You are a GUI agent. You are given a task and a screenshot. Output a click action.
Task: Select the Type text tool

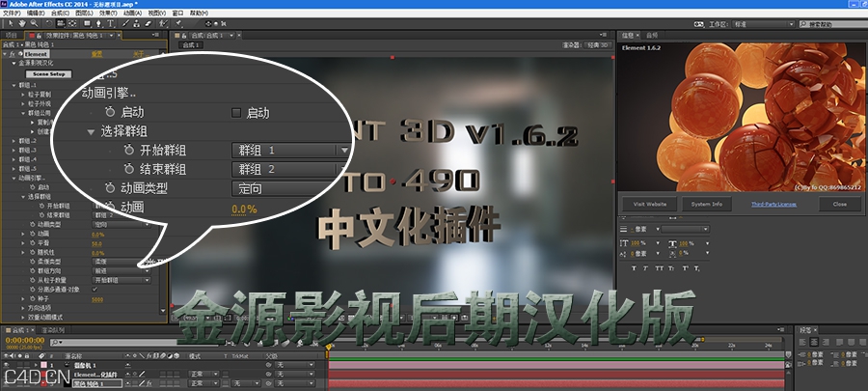[111, 24]
